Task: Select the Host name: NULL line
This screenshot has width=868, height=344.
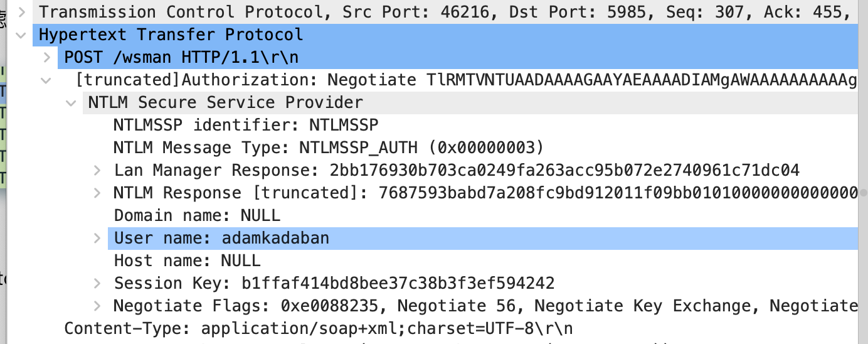Action: [187, 261]
